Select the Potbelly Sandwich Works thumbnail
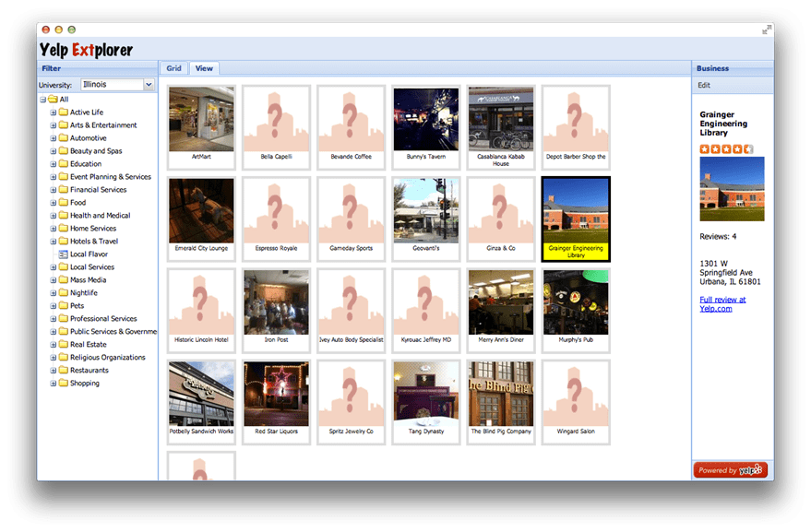This screenshot has height=532, width=811. coord(201,402)
